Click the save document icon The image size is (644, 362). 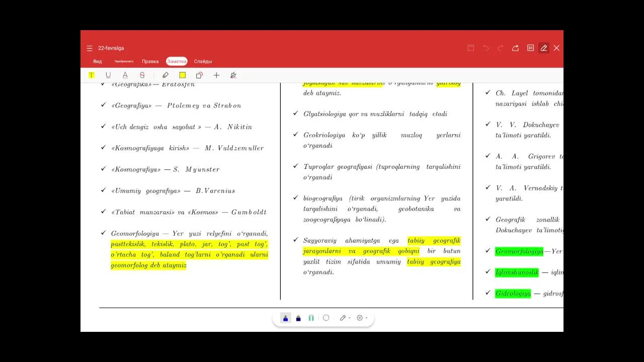471,48
